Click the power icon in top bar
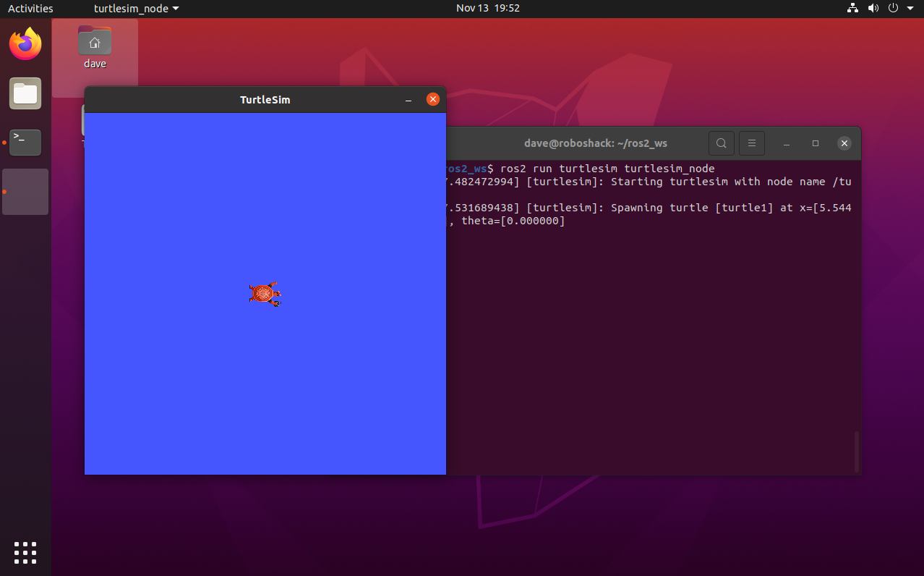Screen dimensions: 924x576 [893, 8]
